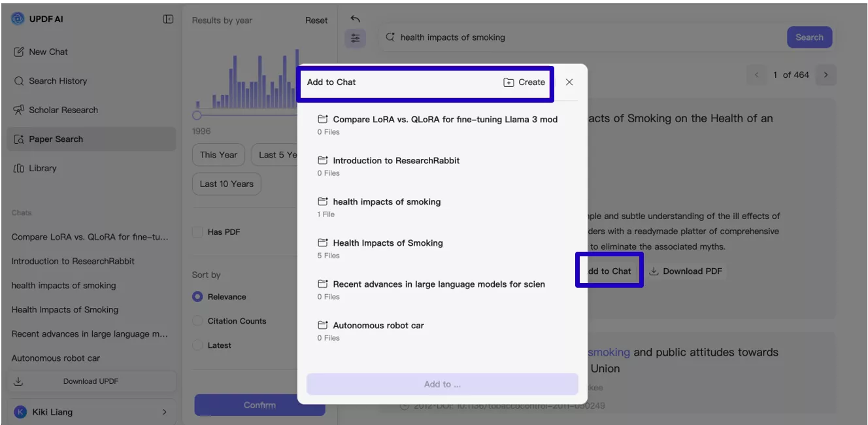Open New Chat in the sidebar

coord(91,52)
